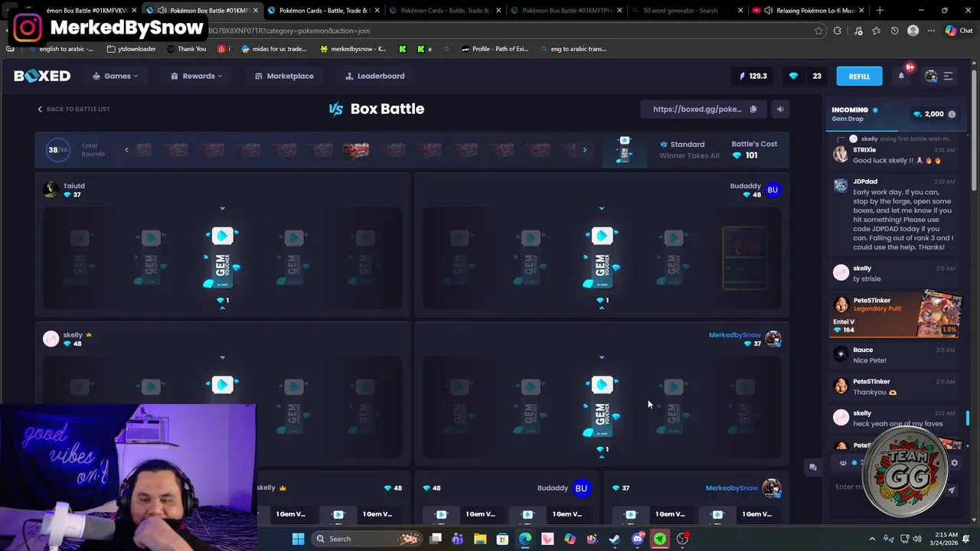Screen dimensions: 980x551
Task: Open the hamburger menu in header
Action: 948,76
